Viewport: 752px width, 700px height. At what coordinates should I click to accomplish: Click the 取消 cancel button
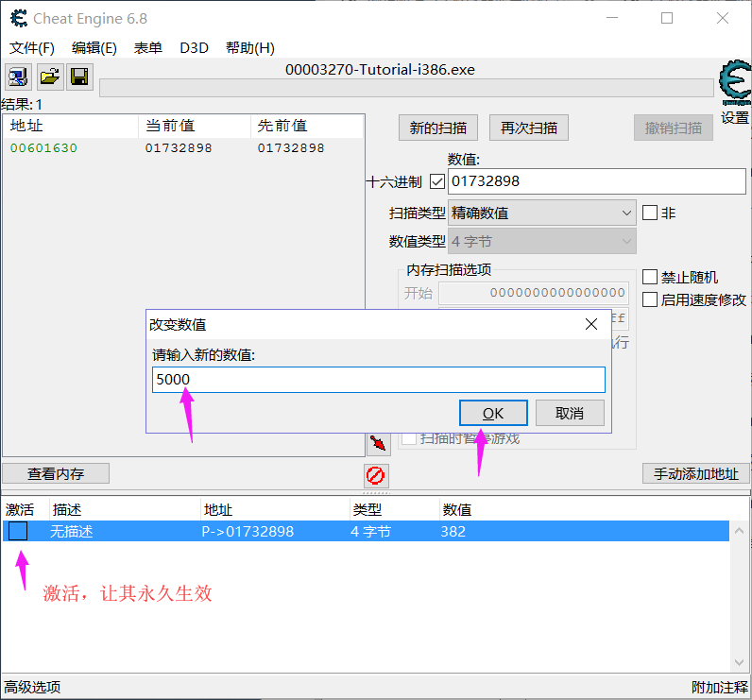(570, 413)
